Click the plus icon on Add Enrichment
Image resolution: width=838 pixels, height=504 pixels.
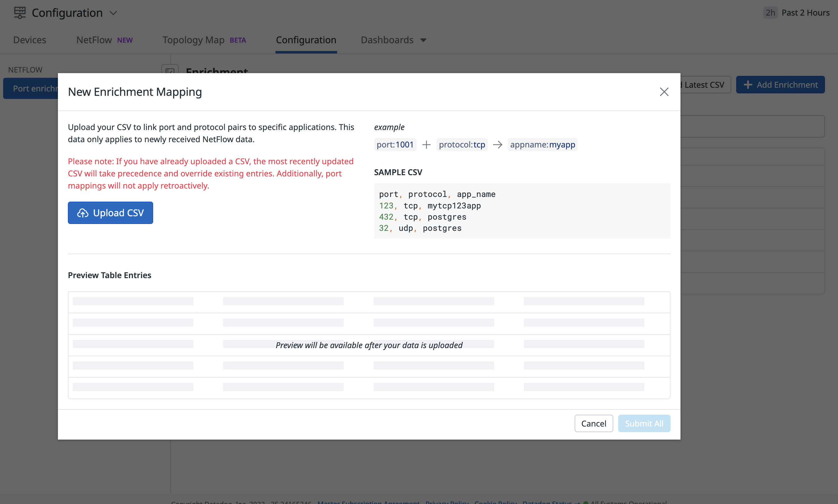click(x=748, y=85)
